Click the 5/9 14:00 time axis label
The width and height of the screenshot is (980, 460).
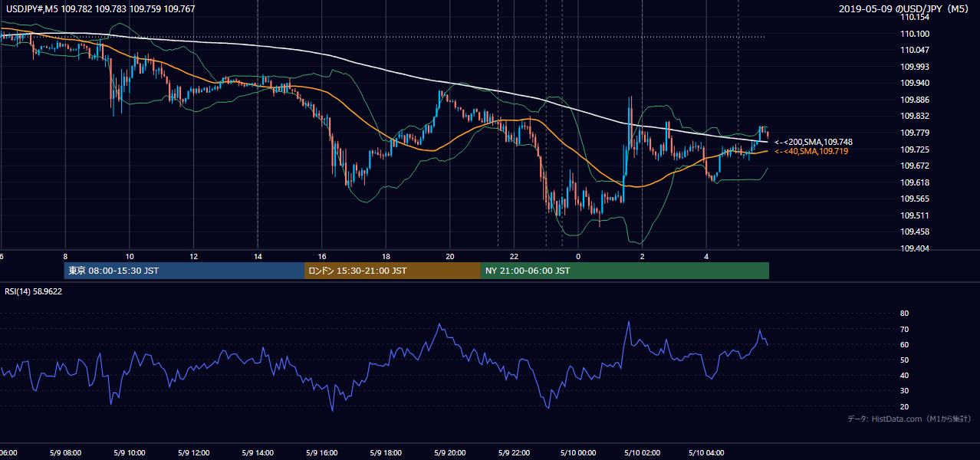tap(257, 452)
